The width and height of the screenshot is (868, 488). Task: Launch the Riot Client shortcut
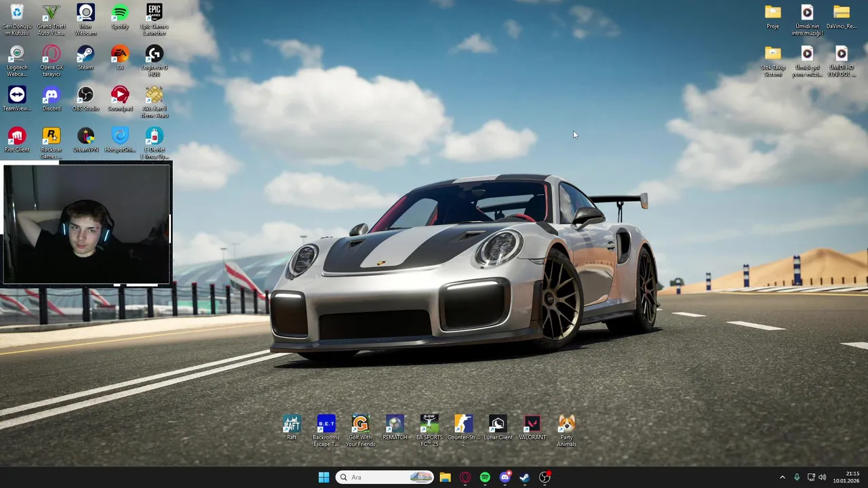point(17,140)
